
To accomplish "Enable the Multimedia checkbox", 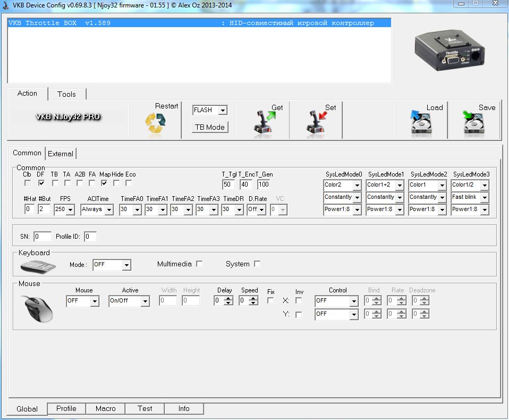I will [199, 264].
